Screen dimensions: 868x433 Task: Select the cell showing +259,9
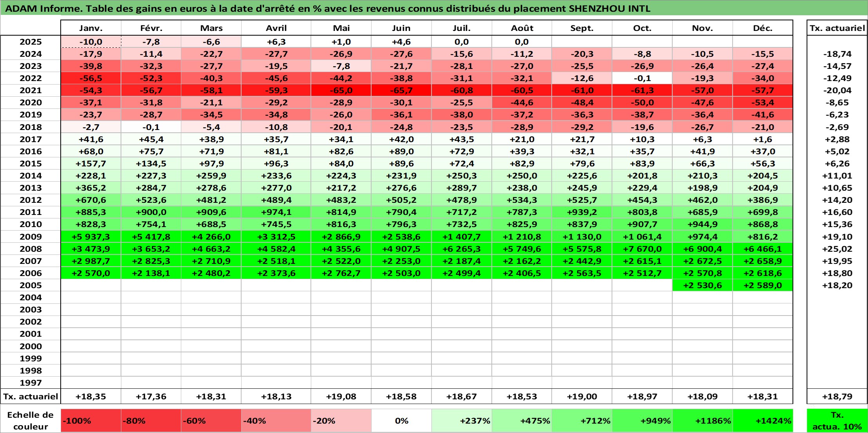coord(211,176)
